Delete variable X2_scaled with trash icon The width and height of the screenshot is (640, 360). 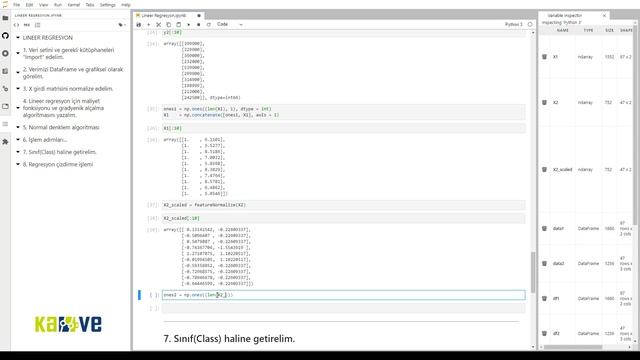click(544, 169)
